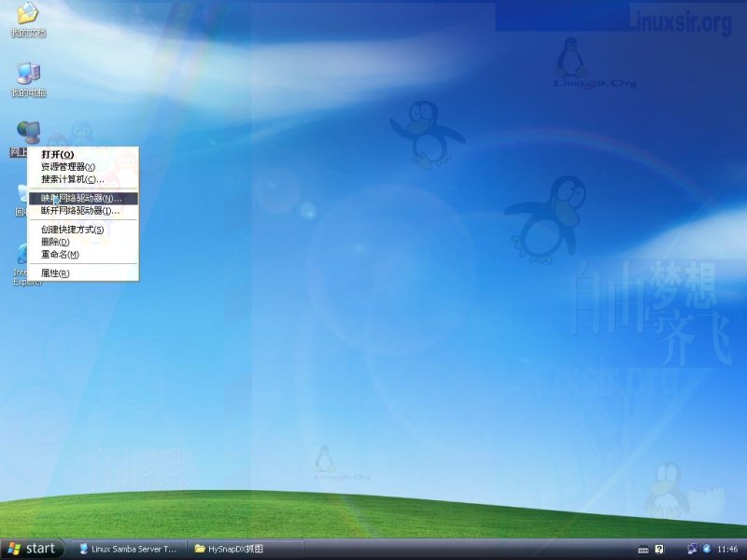
Task: Switch to Linux Samba Server taskbar window
Action: pyautogui.click(x=129, y=549)
